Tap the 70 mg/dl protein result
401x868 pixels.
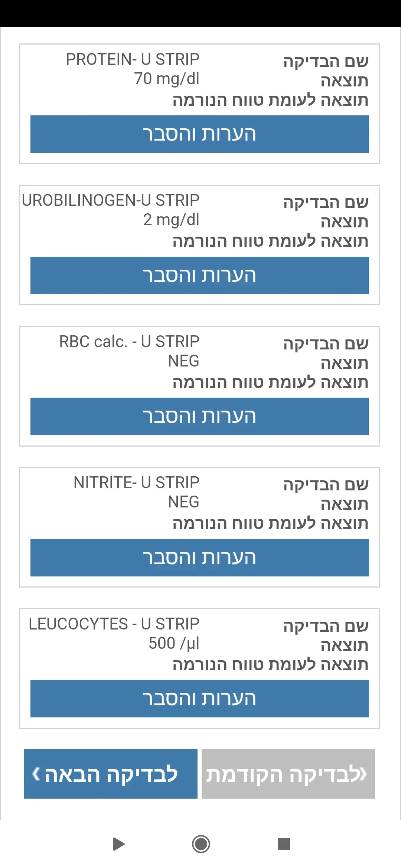pos(167,79)
